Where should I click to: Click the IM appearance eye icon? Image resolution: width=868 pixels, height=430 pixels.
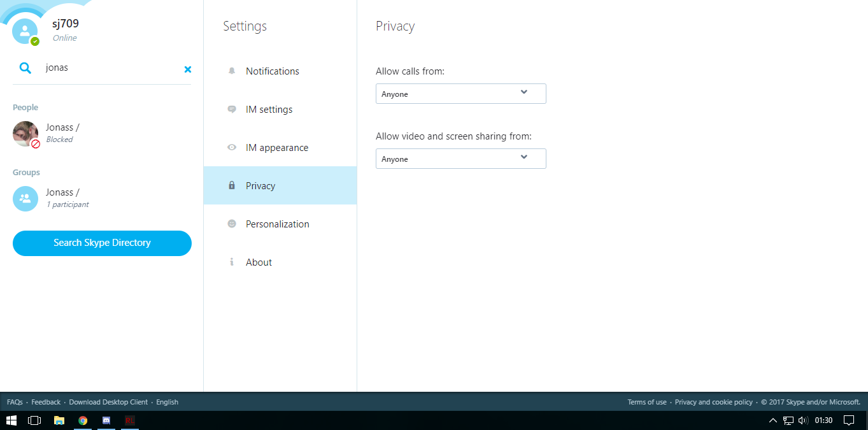(x=232, y=147)
